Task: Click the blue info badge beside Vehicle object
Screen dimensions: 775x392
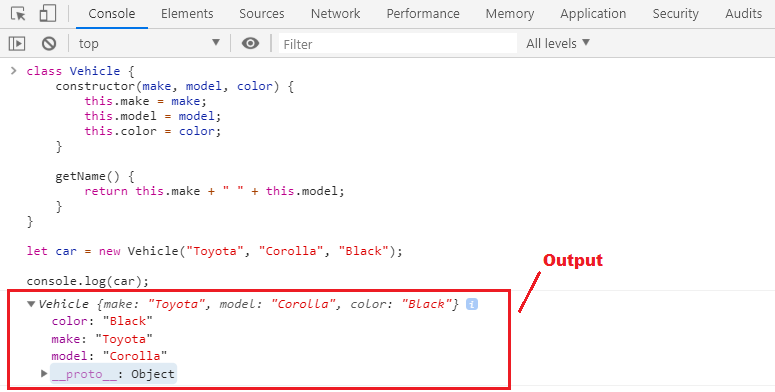Action: (472, 304)
